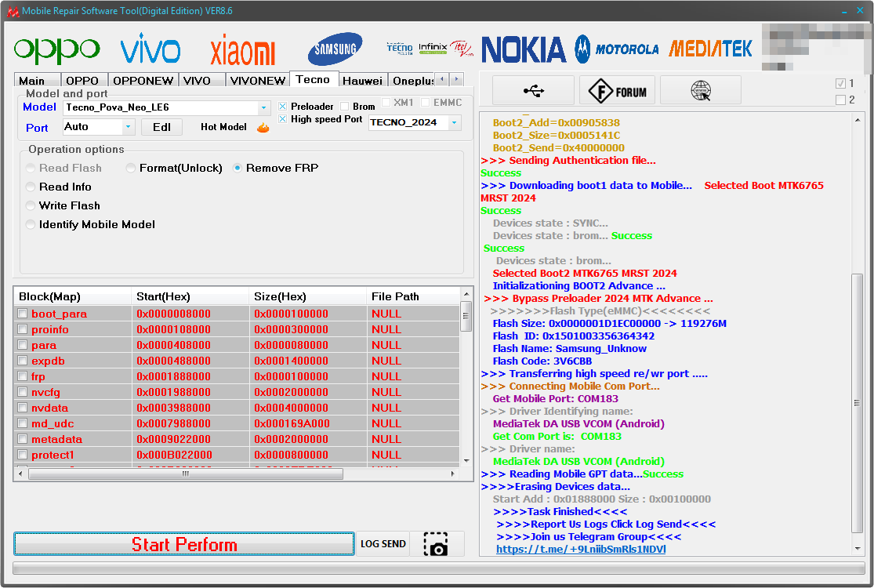Select the Format(Unlock) radio option
Viewport: 874px width, 588px height.
coord(130,169)
